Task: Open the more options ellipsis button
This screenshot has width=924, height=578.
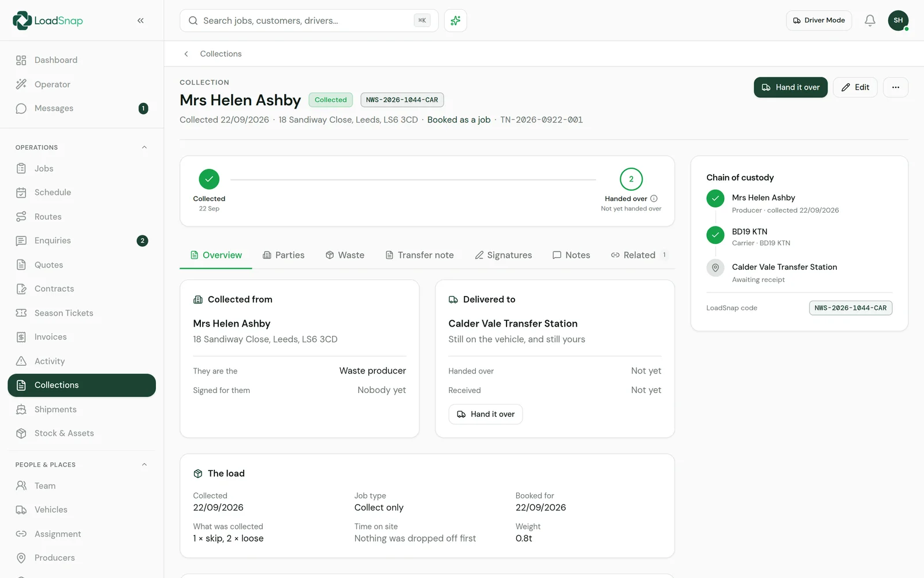Action: 896,87
